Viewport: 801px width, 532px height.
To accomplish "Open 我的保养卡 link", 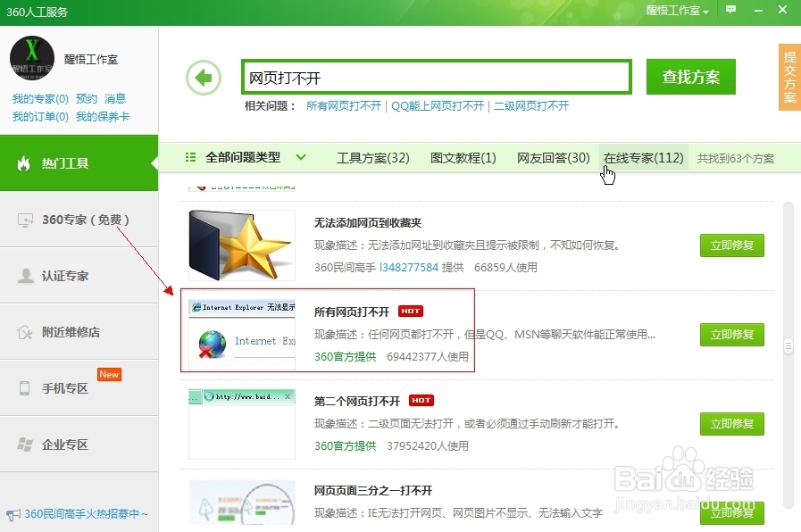I will click(103, 117).
